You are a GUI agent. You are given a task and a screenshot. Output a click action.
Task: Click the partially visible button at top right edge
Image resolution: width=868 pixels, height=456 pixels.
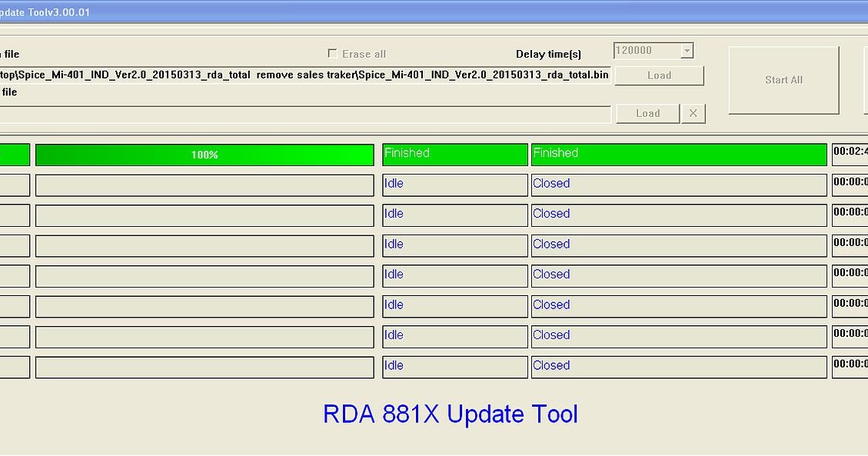pyautogui.click(x=864, y=79)
